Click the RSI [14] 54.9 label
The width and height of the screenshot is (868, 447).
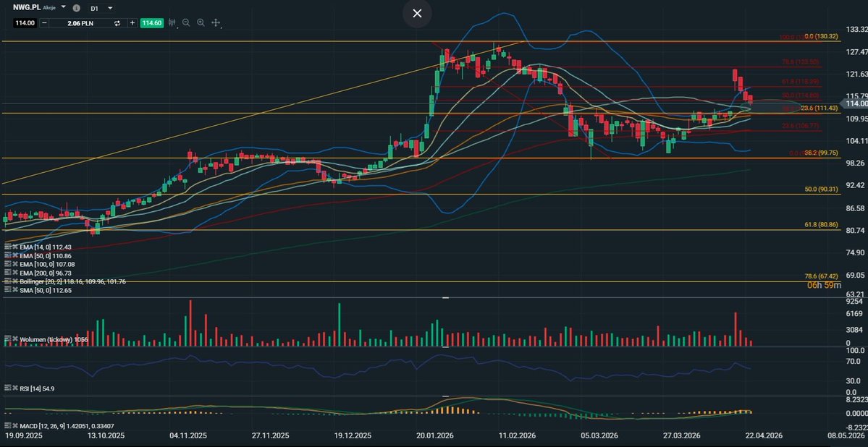pos(37,389)
